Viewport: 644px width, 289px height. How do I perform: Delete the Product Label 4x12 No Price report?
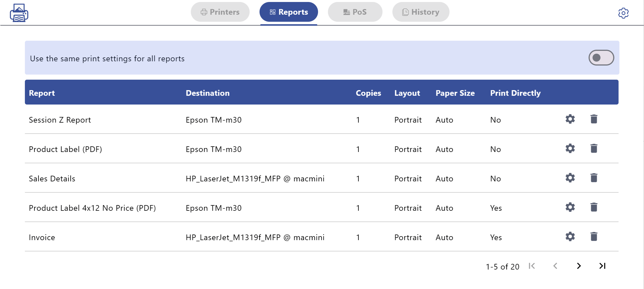pos(593,207)
